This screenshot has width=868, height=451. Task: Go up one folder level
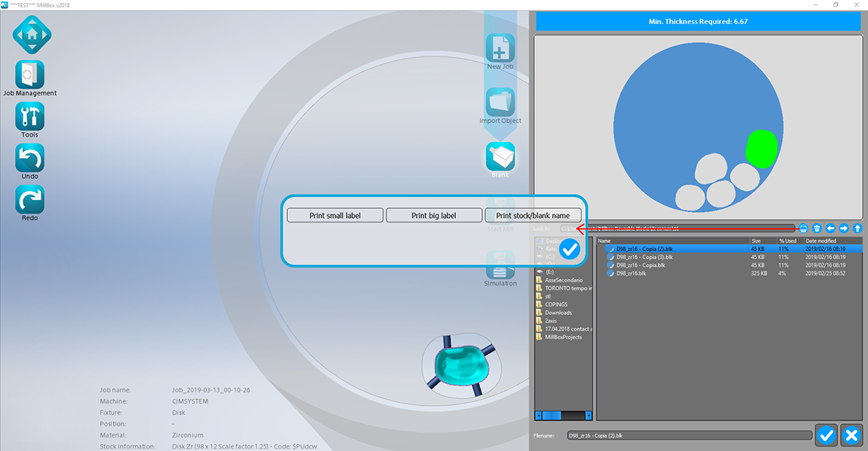pyautogui.click(x=857, y=229)
